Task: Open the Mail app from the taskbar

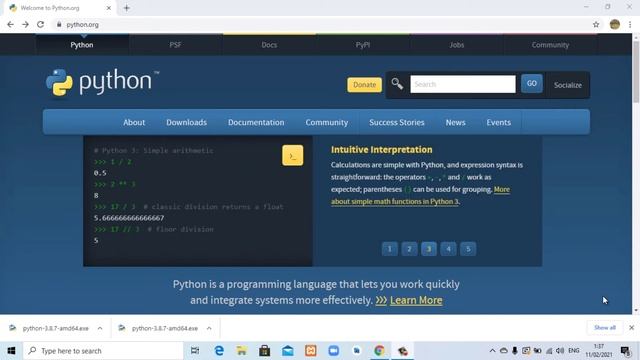Action: coord(288,351)
